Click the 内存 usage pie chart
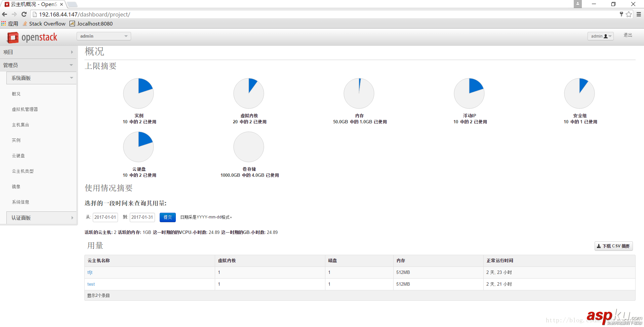Screen dimensions: 644x327 pyautogui.click(x=359, y=93)
